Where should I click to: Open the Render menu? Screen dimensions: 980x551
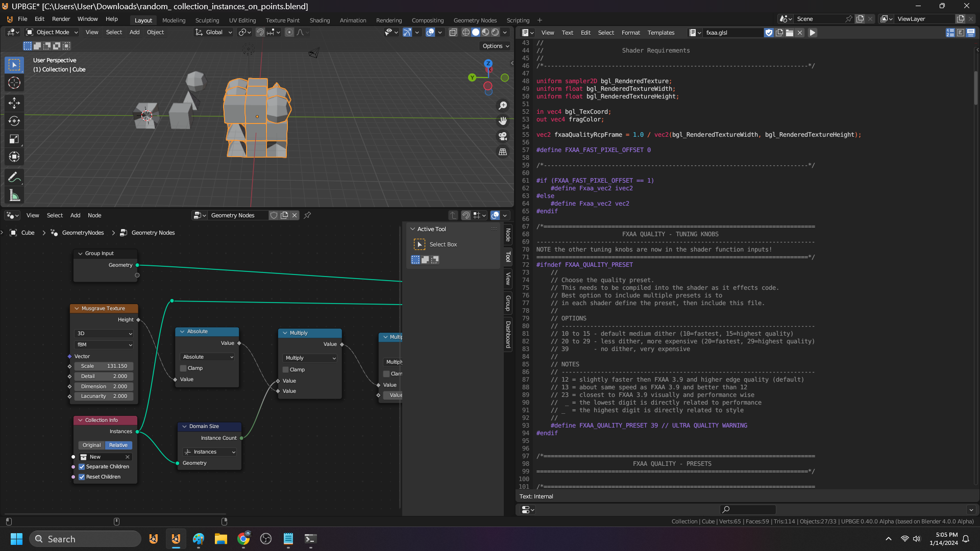click(x=61, y=19)
